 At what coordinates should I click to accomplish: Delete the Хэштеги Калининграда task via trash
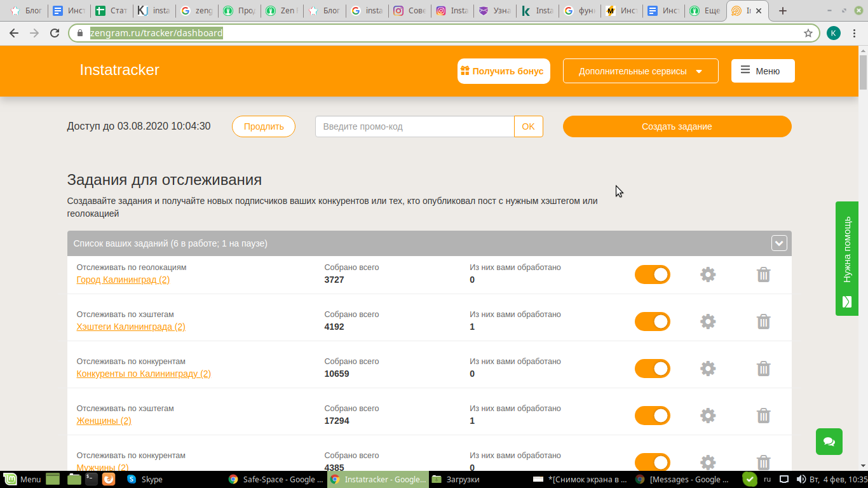(764, 322)
